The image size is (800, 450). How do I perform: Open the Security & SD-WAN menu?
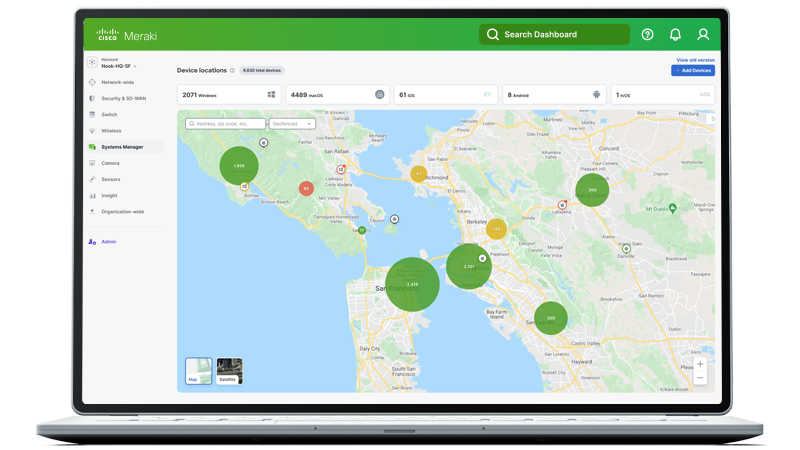pyautogui.click(x=123, y=98)
